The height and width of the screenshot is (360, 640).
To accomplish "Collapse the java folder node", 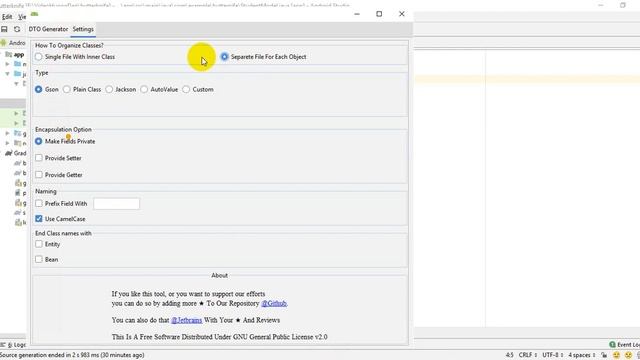I will point(7,74).
